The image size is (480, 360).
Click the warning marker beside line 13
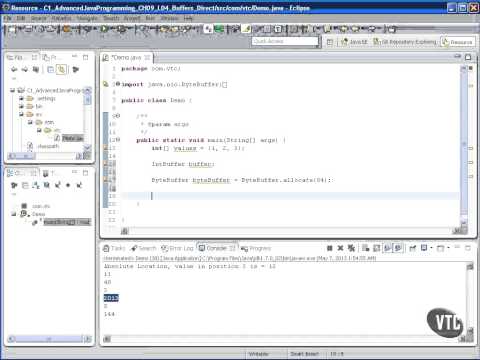[106, 148]
